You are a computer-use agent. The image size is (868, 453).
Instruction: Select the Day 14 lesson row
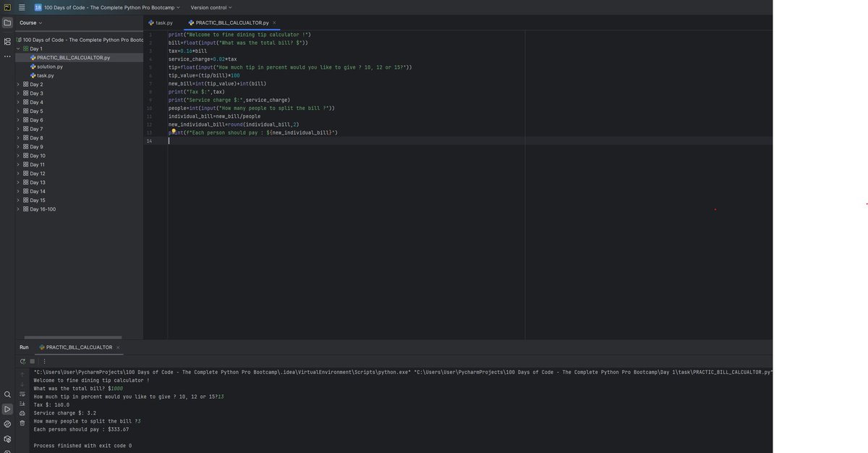(x=79, y=191)
